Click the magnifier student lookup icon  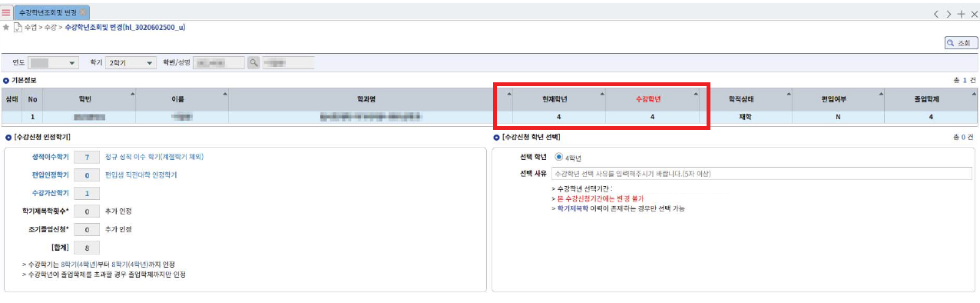253,63
